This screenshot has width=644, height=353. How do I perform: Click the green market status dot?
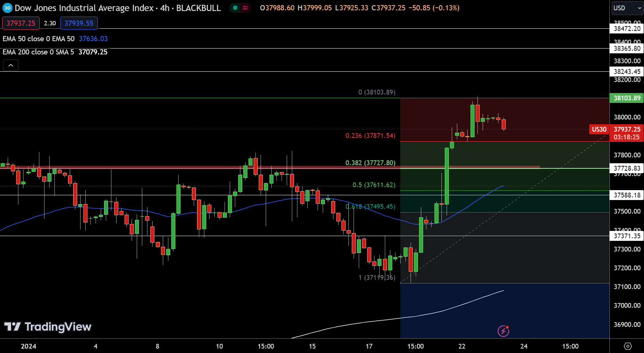click(235, 8)
